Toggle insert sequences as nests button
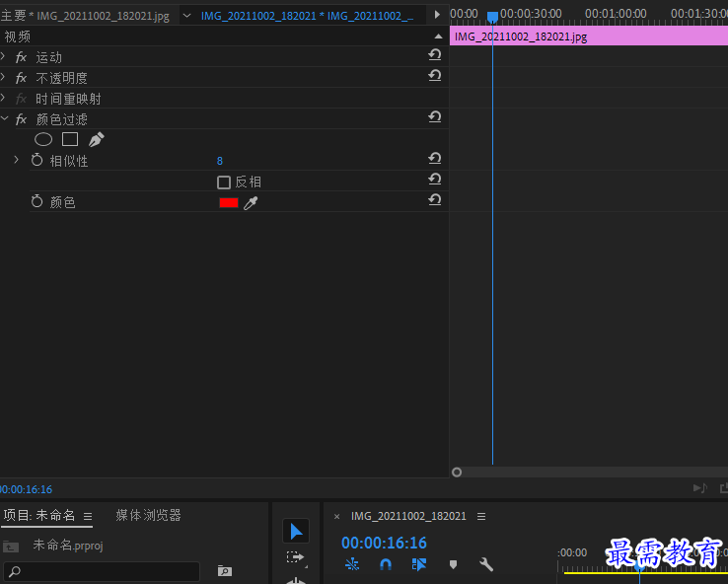 click(352, 564)
